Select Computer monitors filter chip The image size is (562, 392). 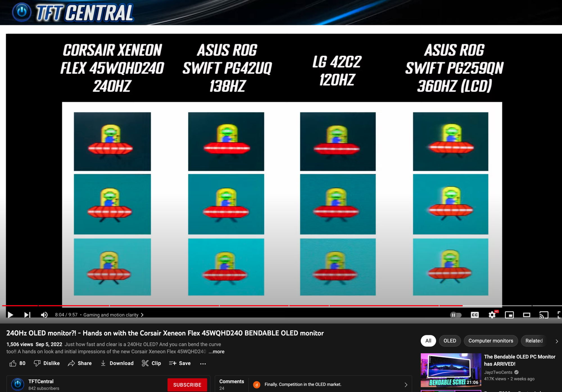[491, 341]
